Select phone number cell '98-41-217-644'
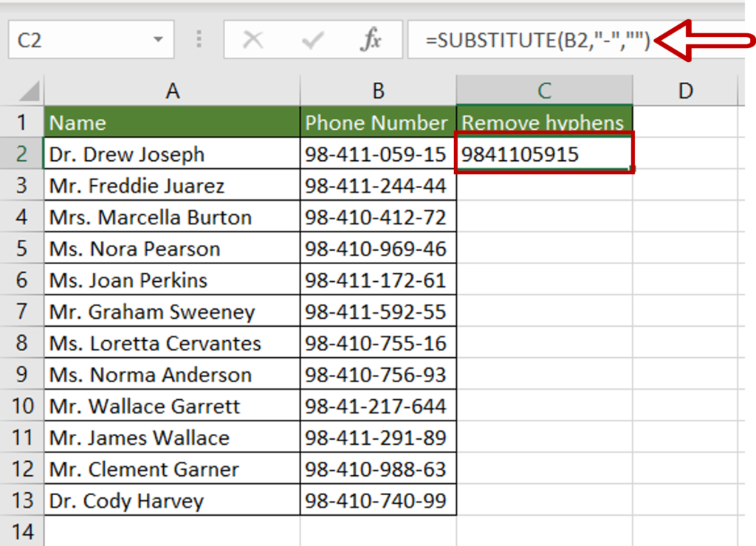756x546 pixels. coord(378,406)
